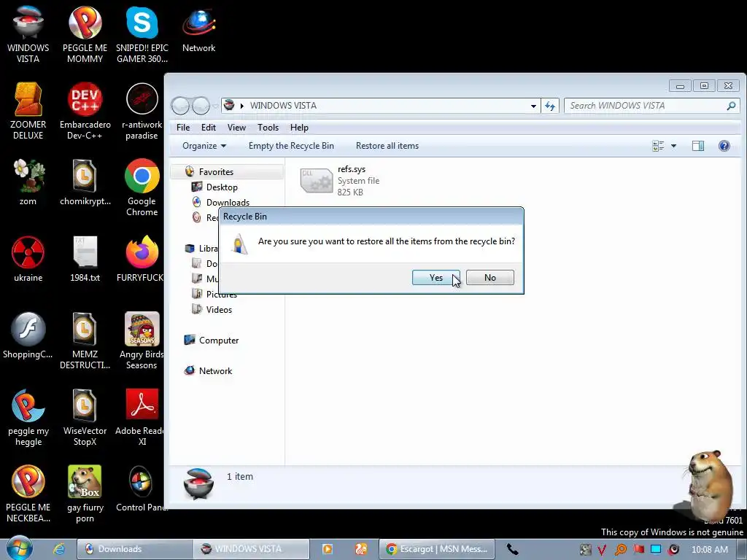747x560 pixels.
Task: Click the address bar breadcrumb arrow
Action: pyautogui.click(x=242, y=106)
